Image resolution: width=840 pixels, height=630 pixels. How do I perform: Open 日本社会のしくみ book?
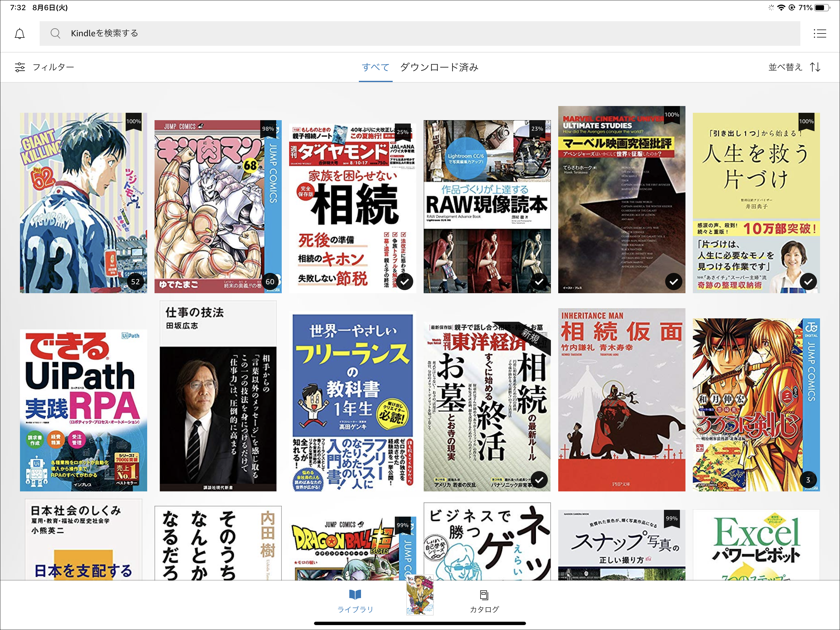pyautogui.click(x=84, y=540)
